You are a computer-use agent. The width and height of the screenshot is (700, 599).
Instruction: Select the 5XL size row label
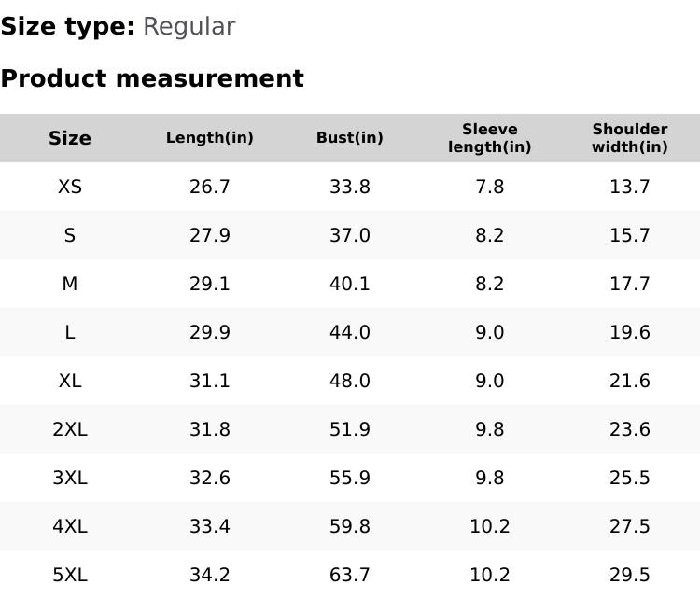point(70,575)
